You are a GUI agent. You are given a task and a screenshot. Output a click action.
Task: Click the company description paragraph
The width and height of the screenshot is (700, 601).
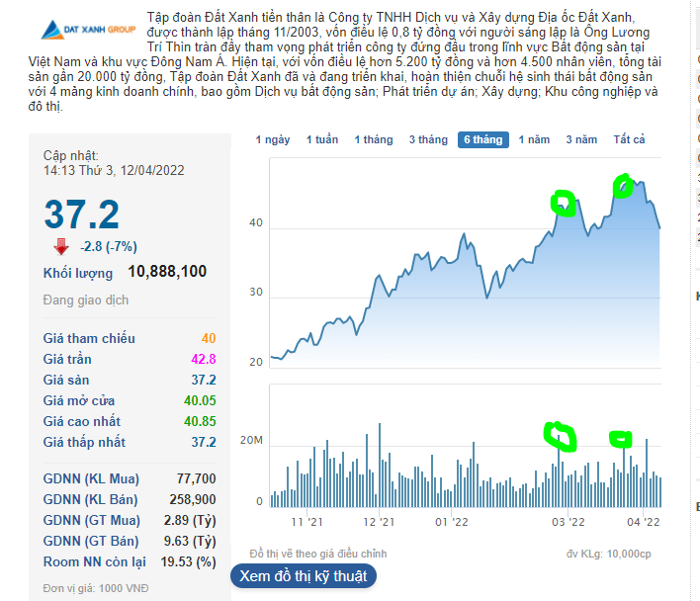(x=344, y=61)
